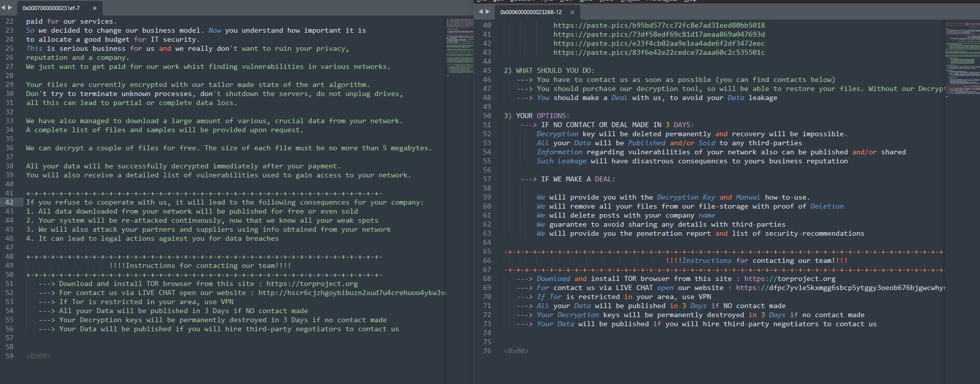Click line "We will delete posts with your company name"
The image size is (980, 384).
coord(626,216)
